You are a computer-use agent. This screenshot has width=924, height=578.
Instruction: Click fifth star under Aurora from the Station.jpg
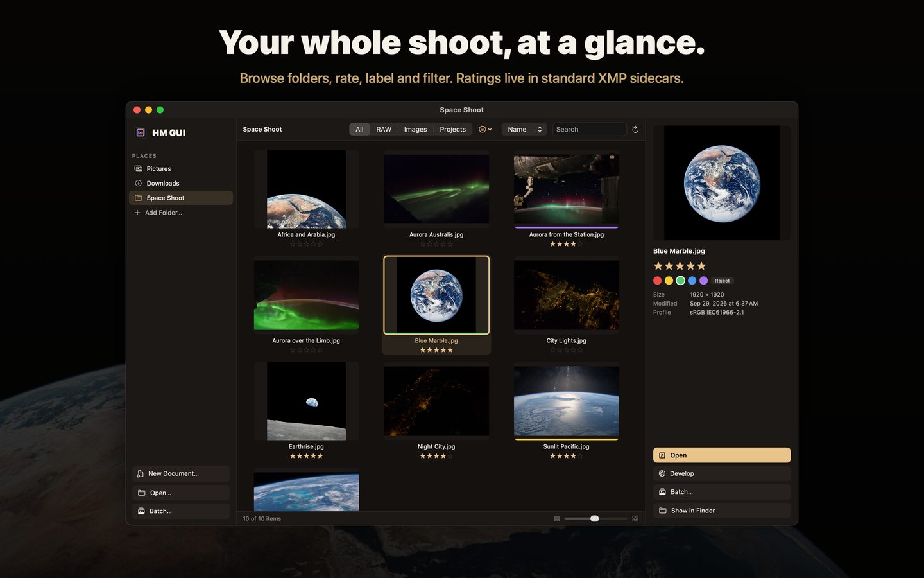coord(580,244)
